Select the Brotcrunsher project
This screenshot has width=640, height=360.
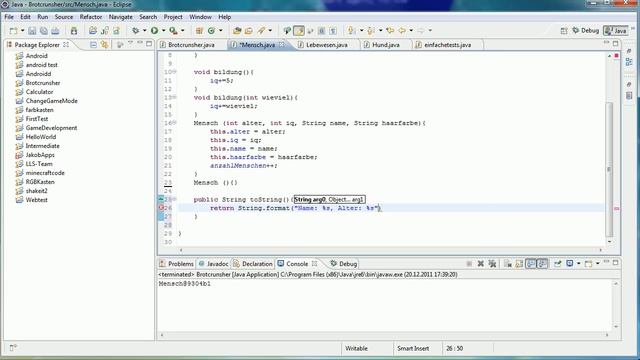tap(43, 83)
